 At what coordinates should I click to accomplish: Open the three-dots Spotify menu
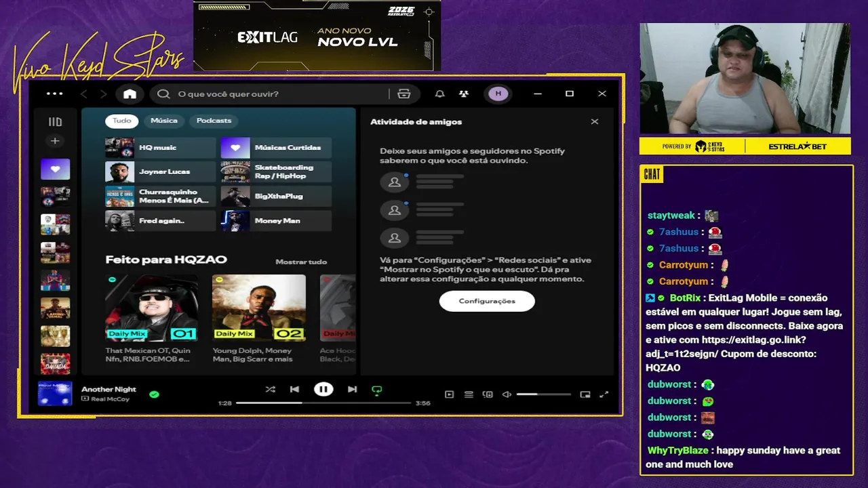54,94
